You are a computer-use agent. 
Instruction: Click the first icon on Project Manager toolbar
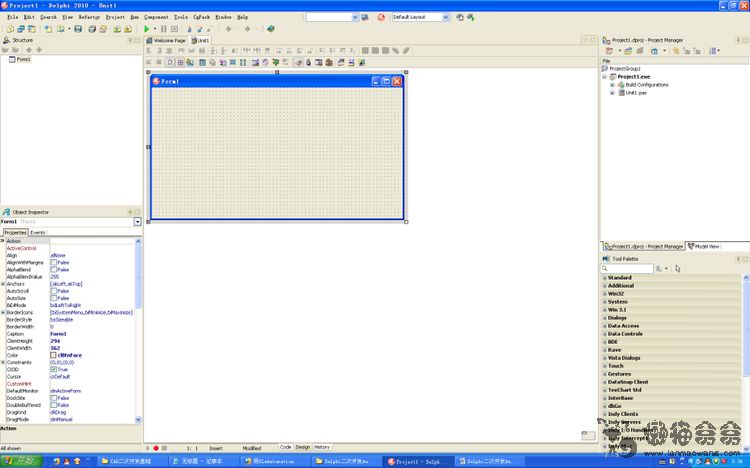coord(609,51)
